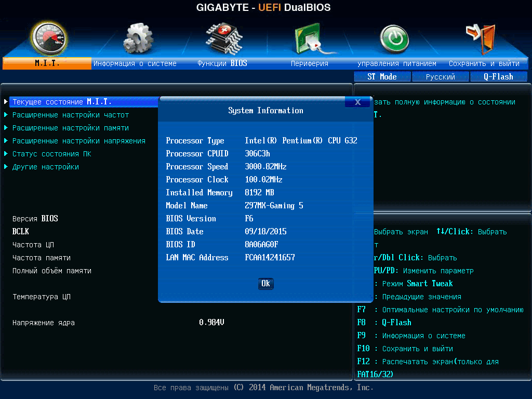Click Версия BIOS label
Screen dimensions: 532x399
click(35, 219)
